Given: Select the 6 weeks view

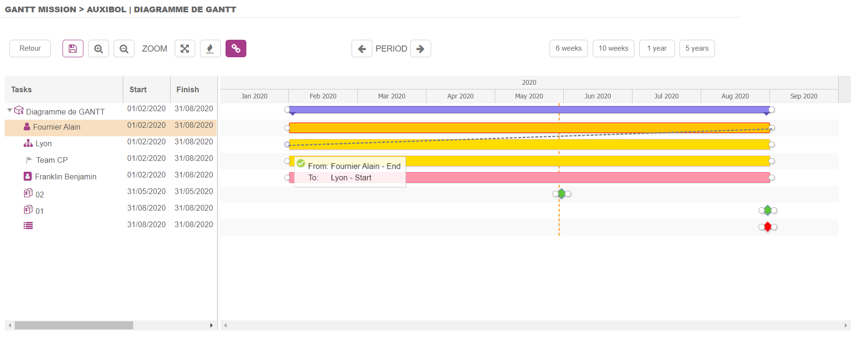Looking at the screenshot, I should pyautogui.click(x=569, y=48).
